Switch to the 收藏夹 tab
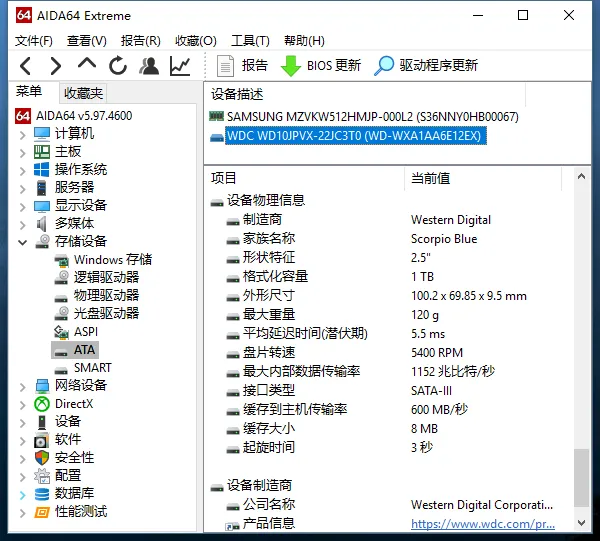The height and width of the screenshot is (541, 600). [83, 93]
